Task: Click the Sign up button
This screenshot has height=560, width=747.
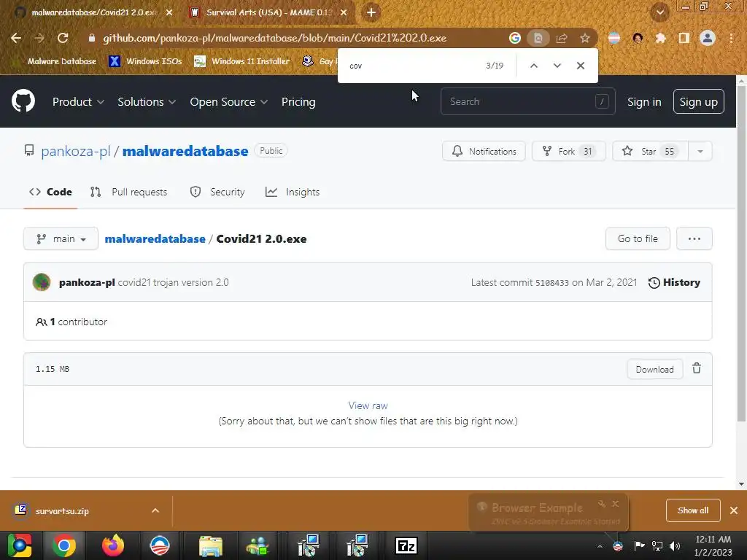Action: [698, 101]
